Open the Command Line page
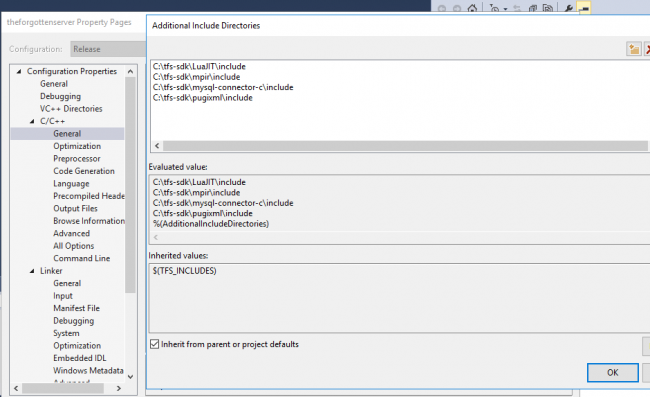The width and height of the screenshot is (650, 397). 82,258
